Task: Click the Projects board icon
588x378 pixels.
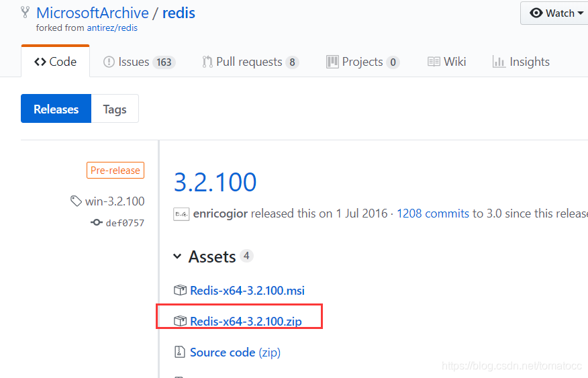Action: 332,62
